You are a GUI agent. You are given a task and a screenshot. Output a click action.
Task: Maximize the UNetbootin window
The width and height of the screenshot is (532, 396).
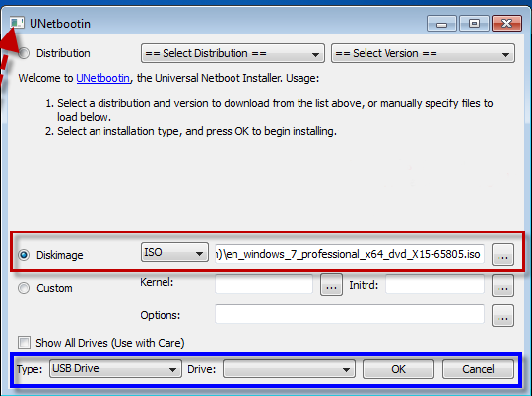tap(474, 24)
